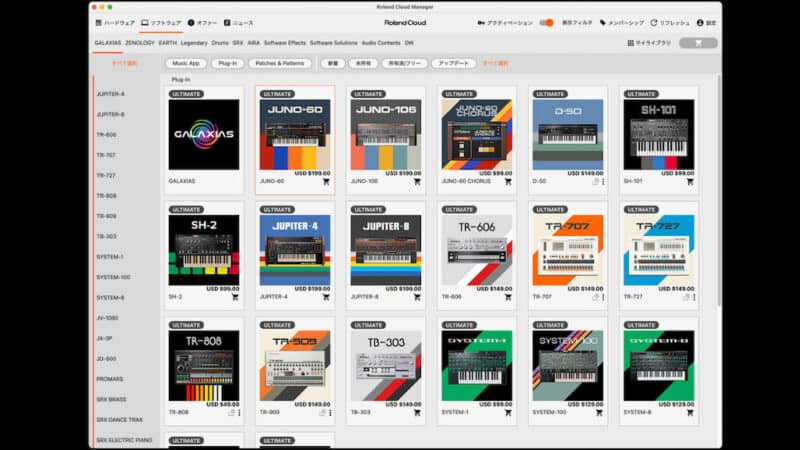Click the SH-2 cart icon
The width and height of the screenshot is (800, 450).
point(235,297)
